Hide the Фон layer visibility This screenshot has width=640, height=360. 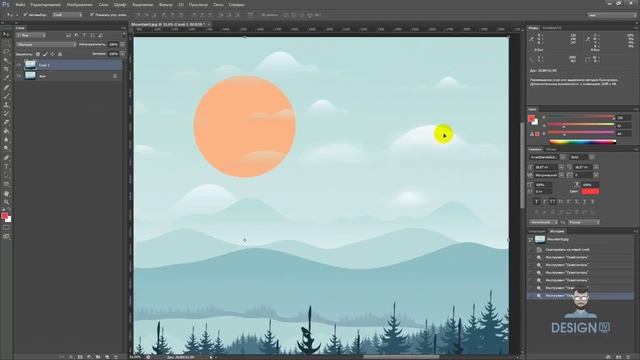tap(18, 76)
